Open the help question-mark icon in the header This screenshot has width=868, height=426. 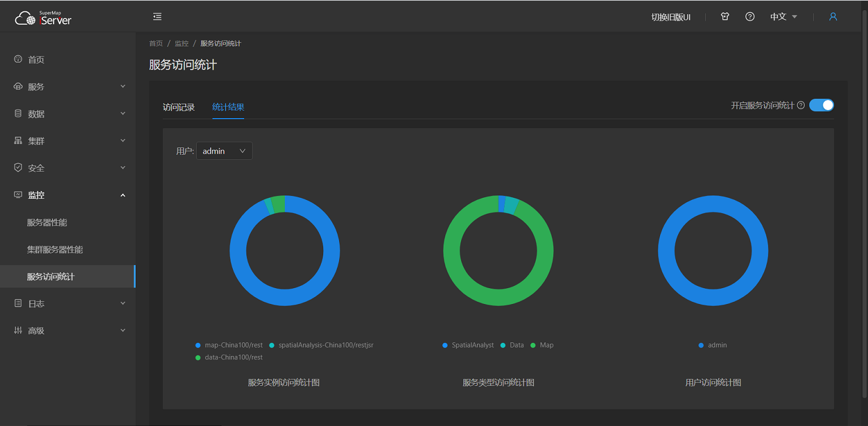[750, 17]
